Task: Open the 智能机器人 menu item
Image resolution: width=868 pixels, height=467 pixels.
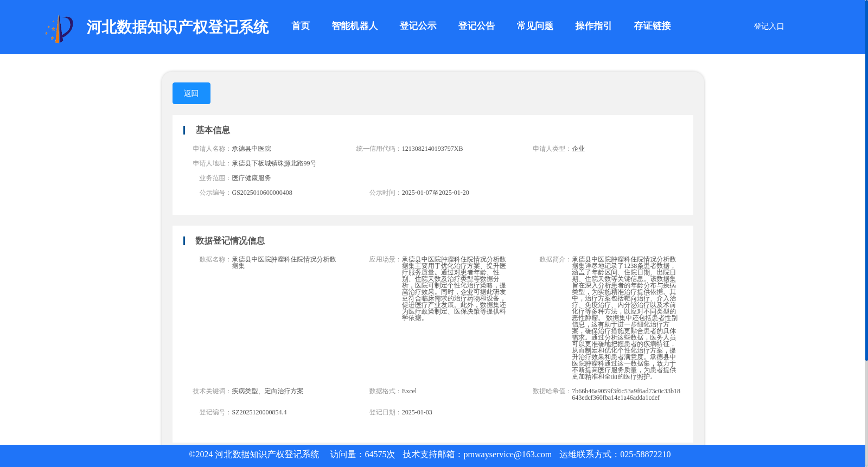Action: (355, 26)
